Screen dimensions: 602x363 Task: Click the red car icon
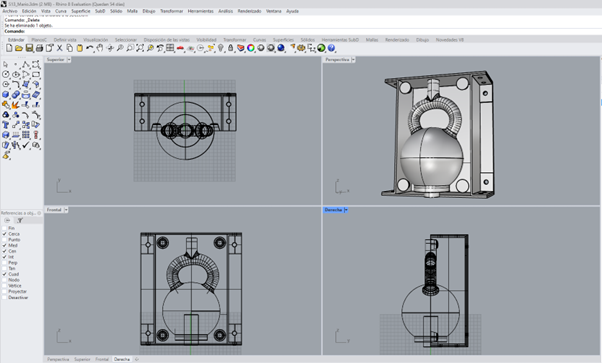coord(180,48)
